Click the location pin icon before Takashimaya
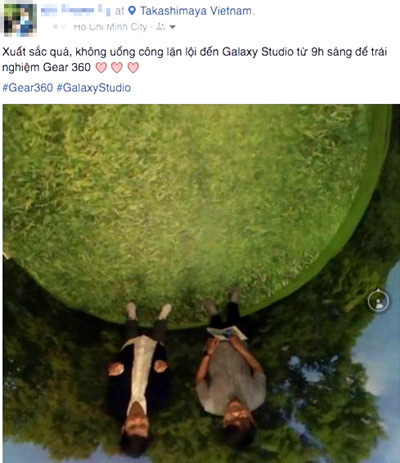The height and width of the screenshot is (463, 400). coord(132,11)
